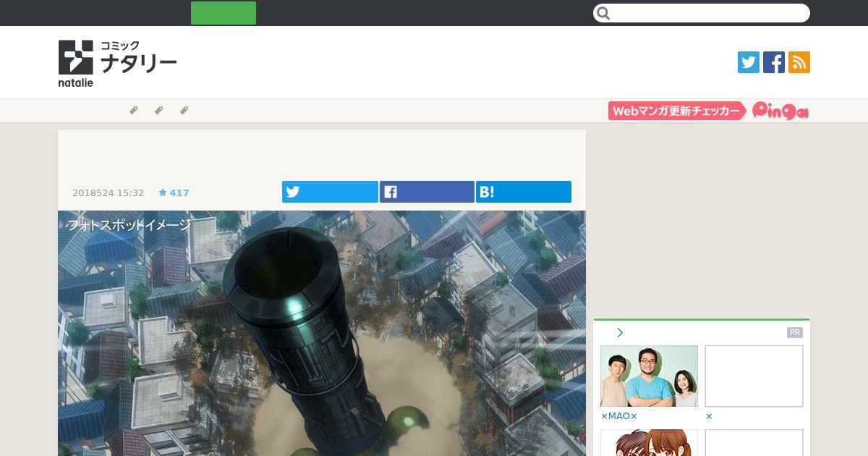Open the three-people photo thumbnail
This screenshot has height=456, width=868.
pyautogui.click(x=649, y=376)
